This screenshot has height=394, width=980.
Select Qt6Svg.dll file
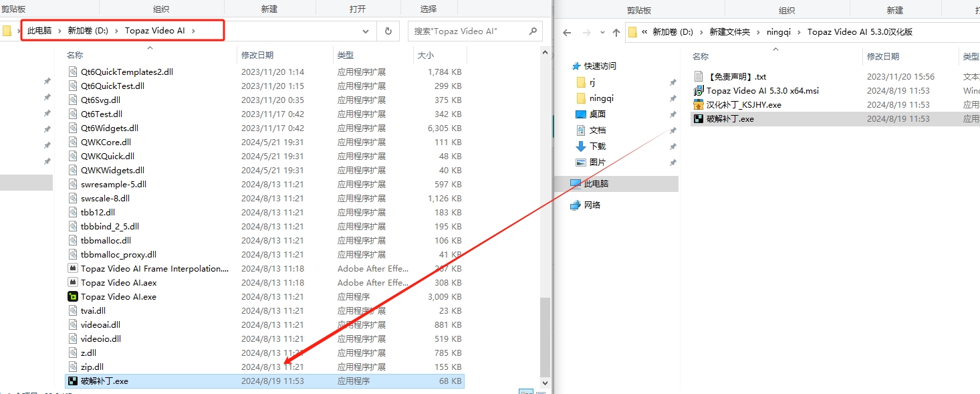(100, 100)
